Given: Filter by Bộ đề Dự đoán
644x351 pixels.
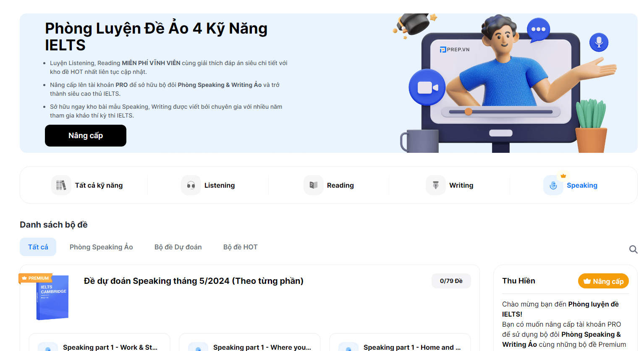Looking at the screenshot, I should click(x=178, y=247).
